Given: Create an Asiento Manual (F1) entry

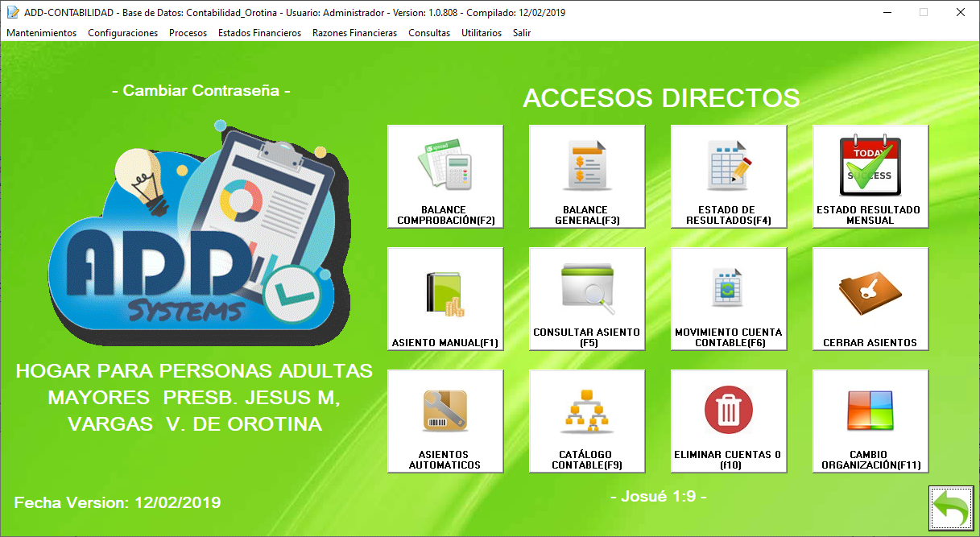Looking at the screenshot, I should click(x=445, y=299).
